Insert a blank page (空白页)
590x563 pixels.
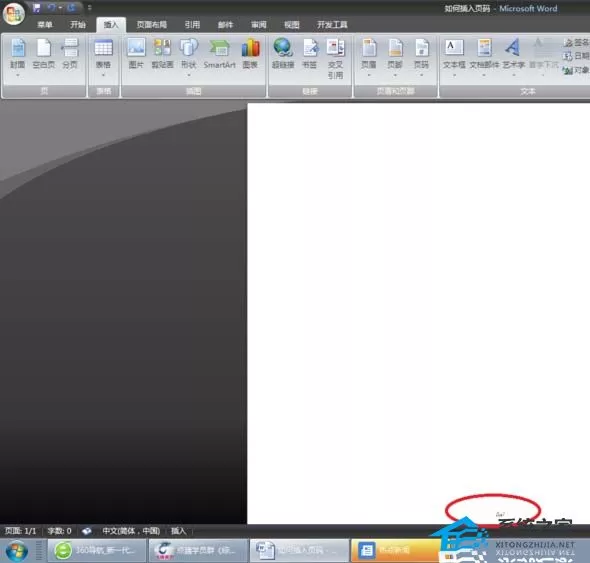point(44,55)
